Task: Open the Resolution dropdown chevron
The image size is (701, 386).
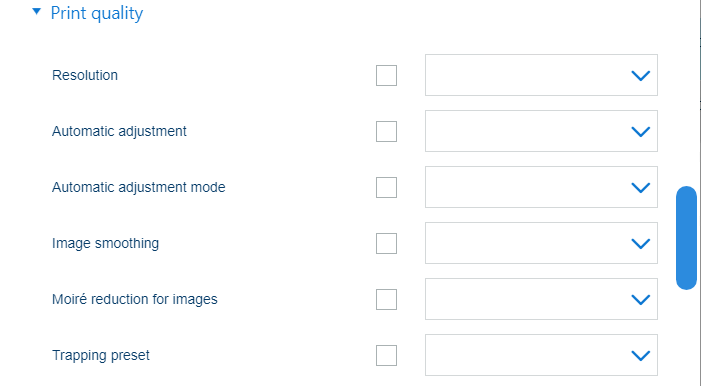Action: (x=640, y=76)
